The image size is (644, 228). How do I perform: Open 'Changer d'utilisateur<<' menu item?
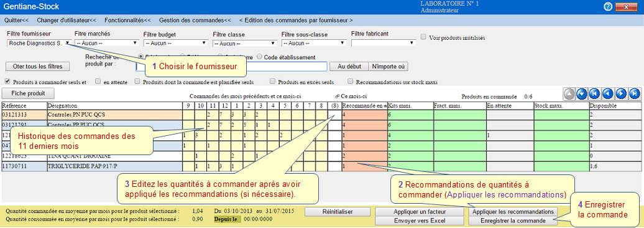pos(67,20)
